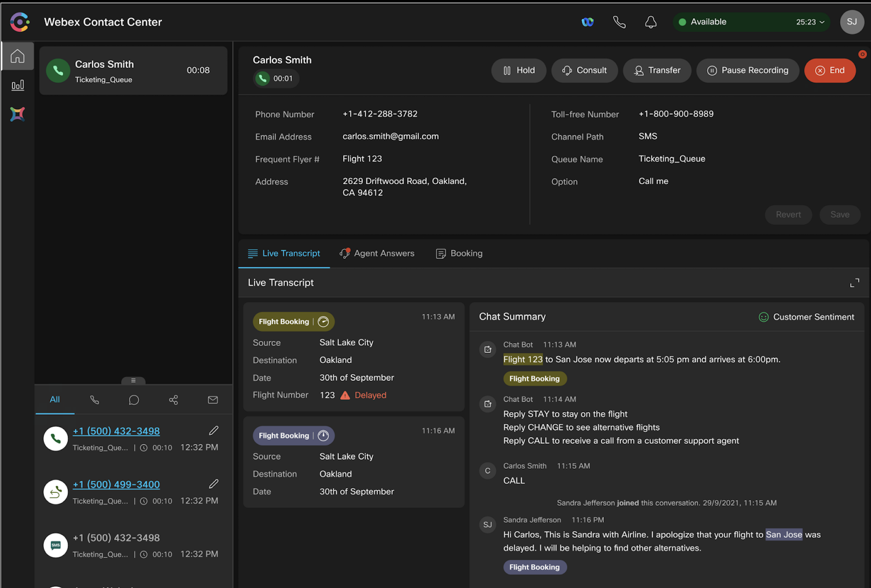Click the Transfer call button
Screen dimensions: 871x588
coord(657,71)
